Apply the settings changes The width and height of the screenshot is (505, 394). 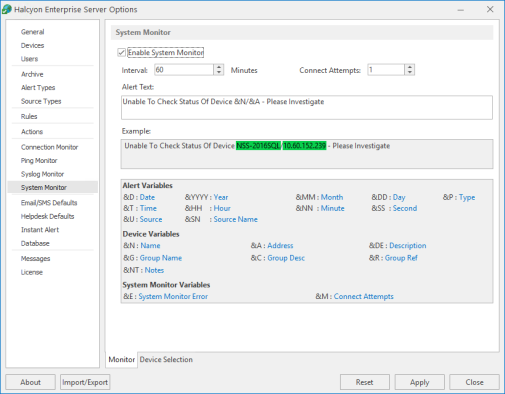click(x=419, y=382)
